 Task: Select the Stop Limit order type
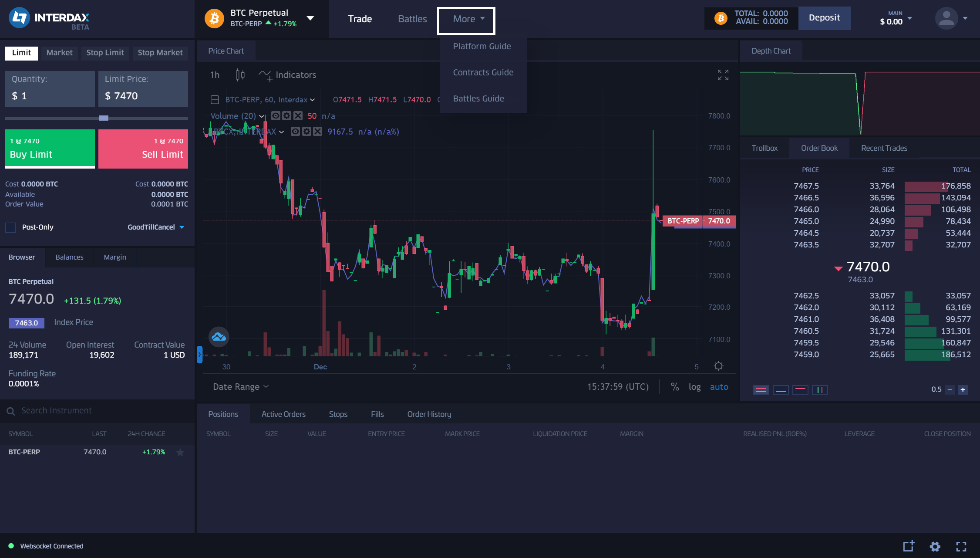pos(105,53)
